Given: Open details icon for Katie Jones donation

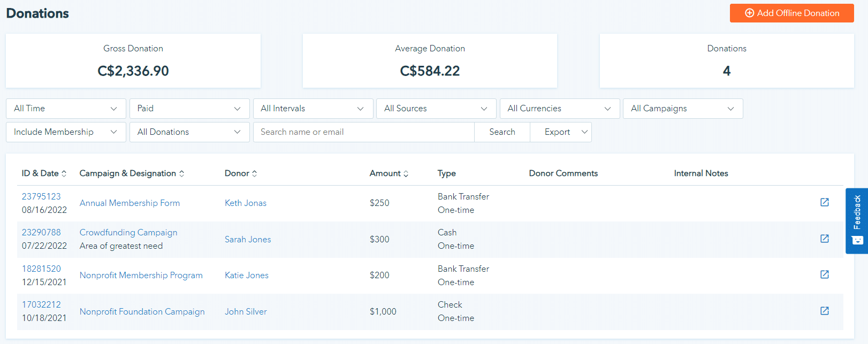Looking at the screenshot, I should click(x=824, y=274).
